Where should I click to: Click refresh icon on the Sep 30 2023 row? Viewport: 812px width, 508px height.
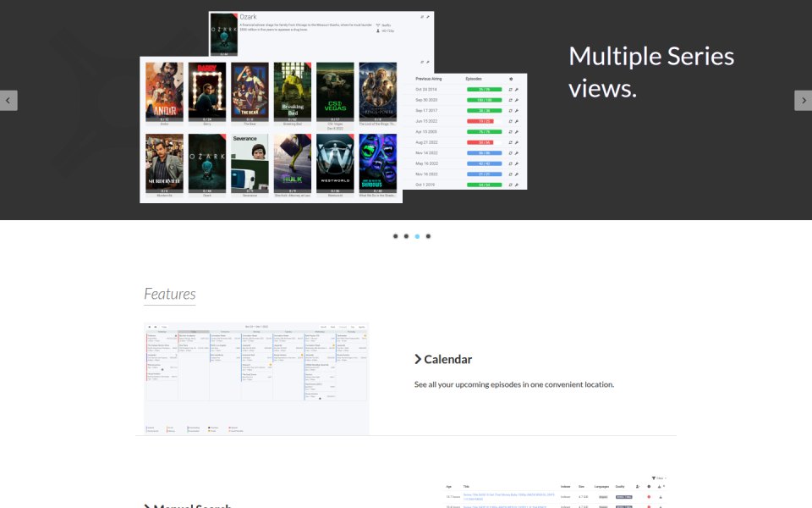click(511, 100)
